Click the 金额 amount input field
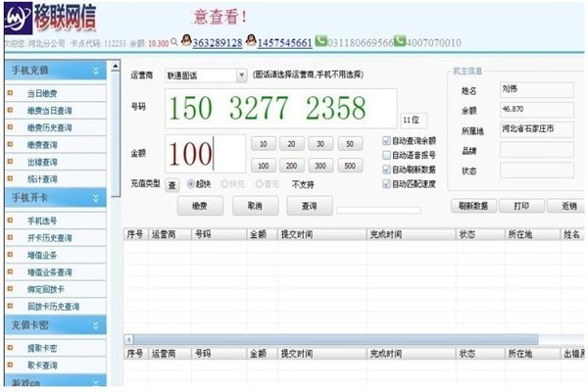 [206, 154]
